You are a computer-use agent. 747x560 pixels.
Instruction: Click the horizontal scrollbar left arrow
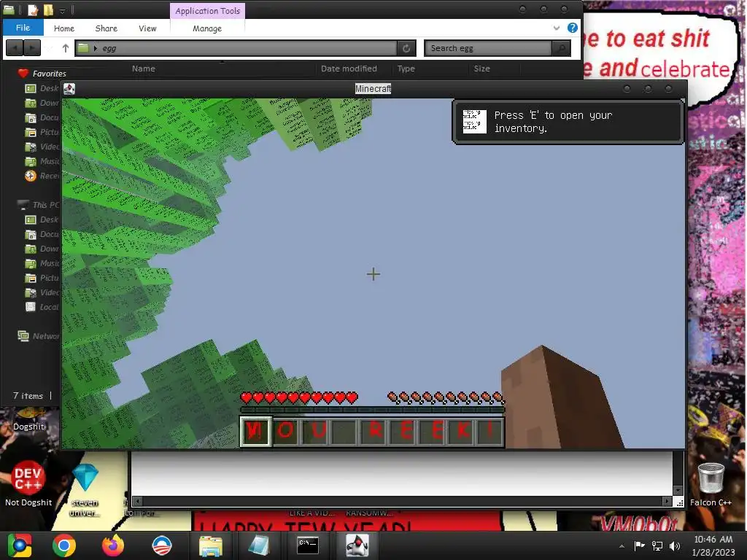(x=137, y=501)
